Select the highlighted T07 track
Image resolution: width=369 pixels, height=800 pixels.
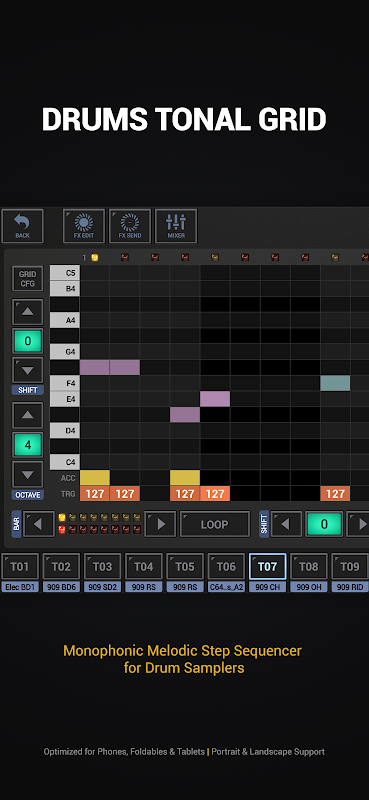point(267,566)
